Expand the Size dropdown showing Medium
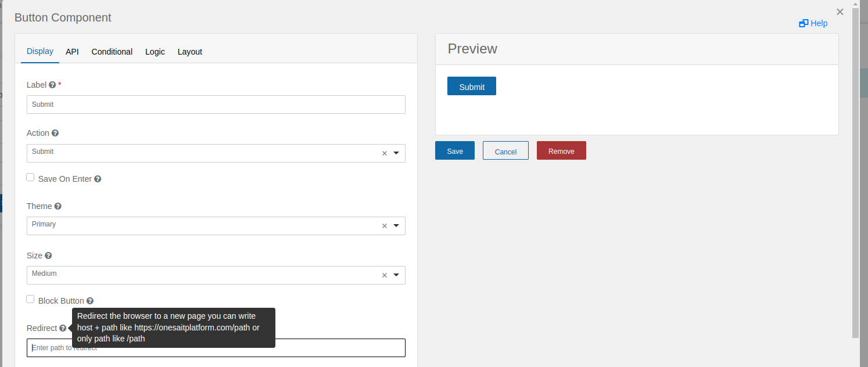 [396, 275]
